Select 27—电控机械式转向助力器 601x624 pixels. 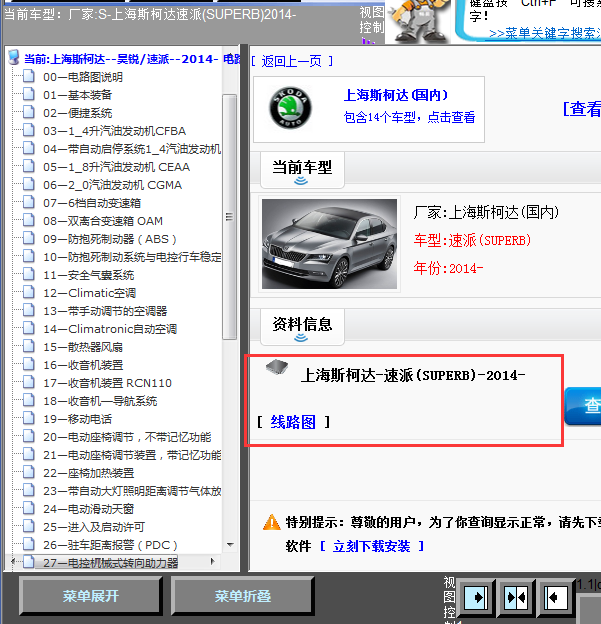point(110,563)
